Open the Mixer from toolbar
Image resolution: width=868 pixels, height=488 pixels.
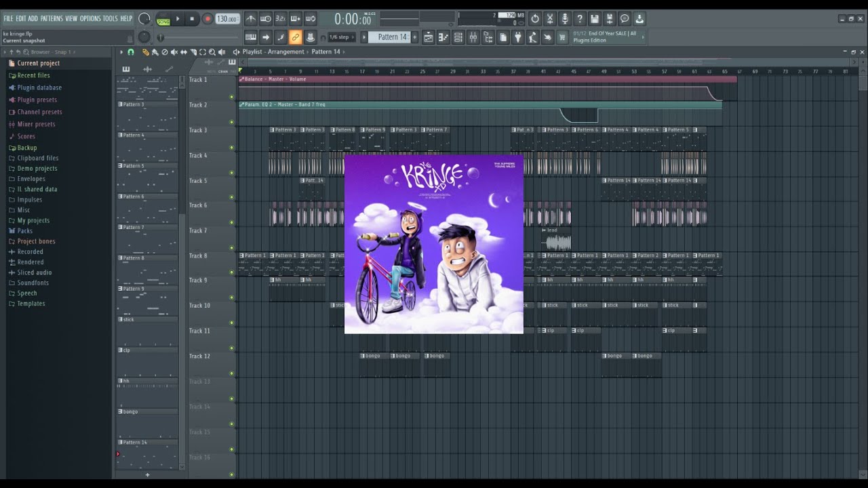pyautogui.click(x=473, y=37)
